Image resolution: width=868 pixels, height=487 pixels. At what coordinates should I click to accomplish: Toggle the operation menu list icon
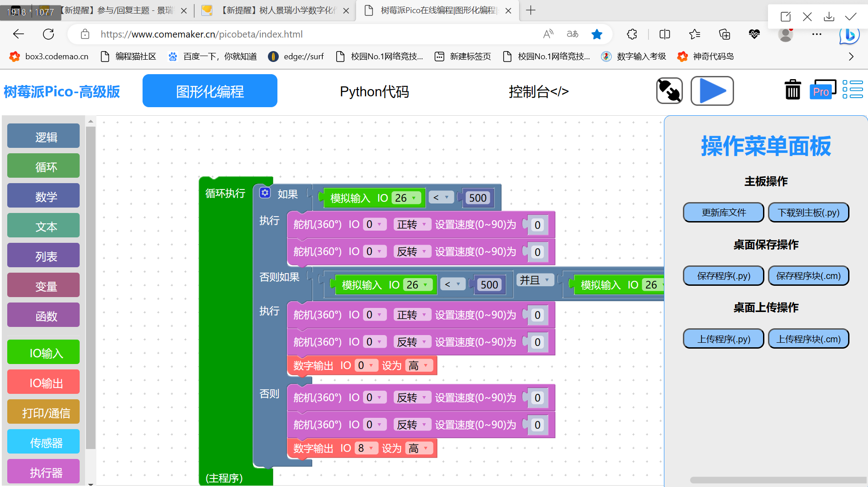(x=853, y=90)
